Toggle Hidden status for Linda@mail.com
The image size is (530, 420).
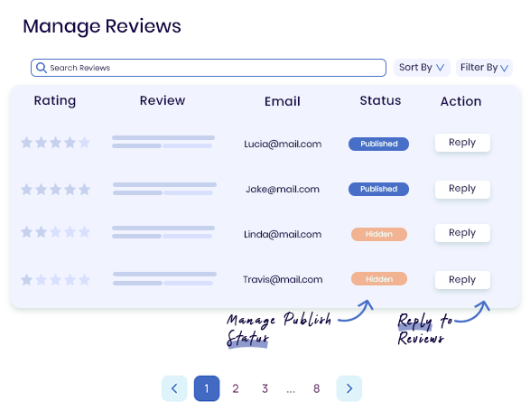[379, 234]
